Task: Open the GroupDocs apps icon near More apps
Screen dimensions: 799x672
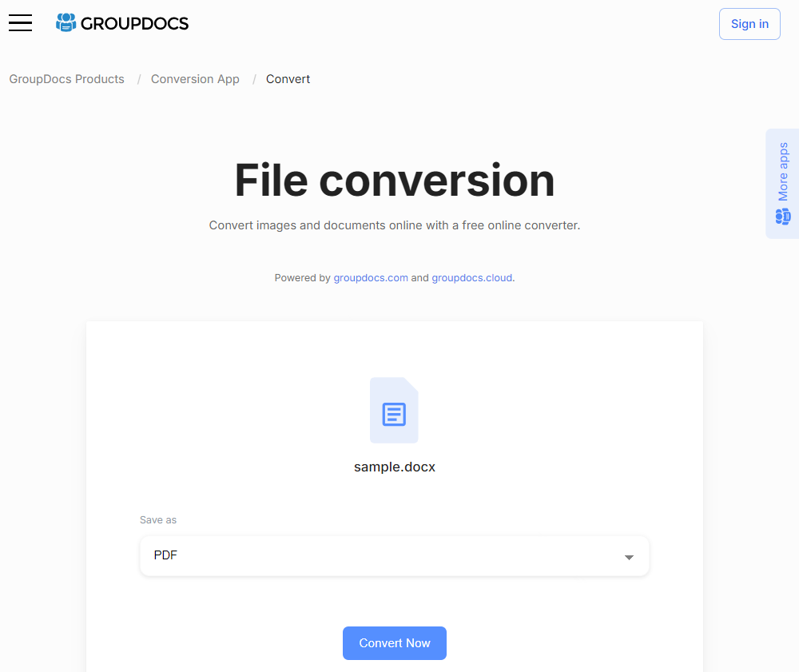Action: pyautogui.click(x=781, y=216)
